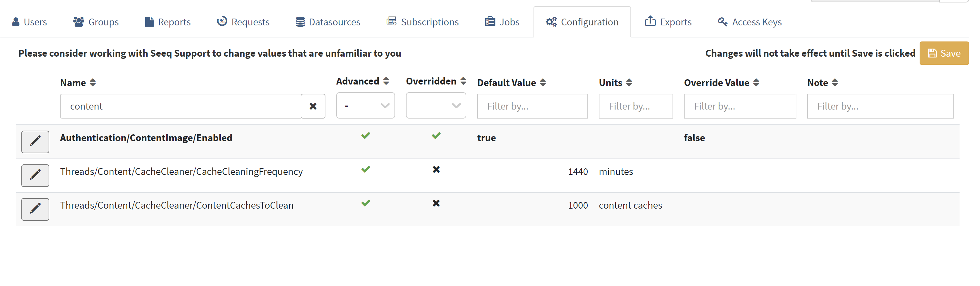The height and width of the screenshot is (286, 980).
Task: Open the Overridden filter dropdown
Action: tap(436, 106)
